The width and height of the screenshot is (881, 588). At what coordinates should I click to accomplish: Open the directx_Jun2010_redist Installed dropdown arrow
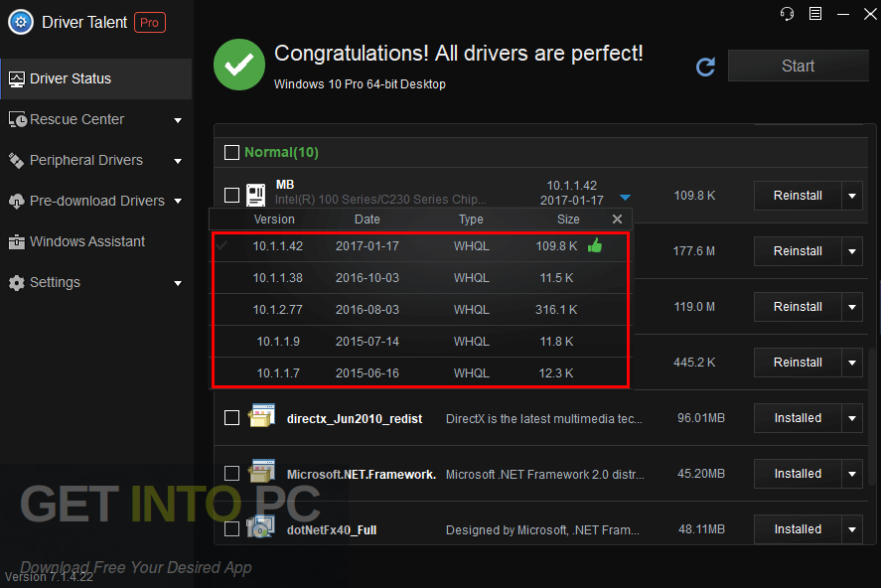pos(852,418)
